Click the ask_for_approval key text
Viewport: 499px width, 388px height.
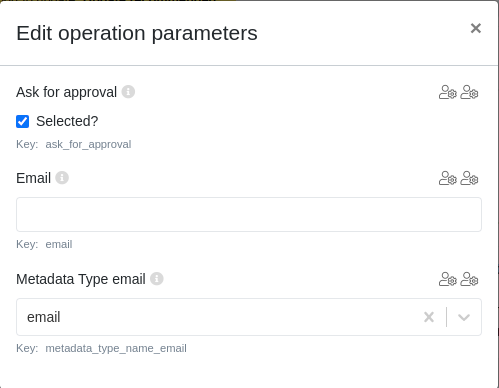coord(88,144)
